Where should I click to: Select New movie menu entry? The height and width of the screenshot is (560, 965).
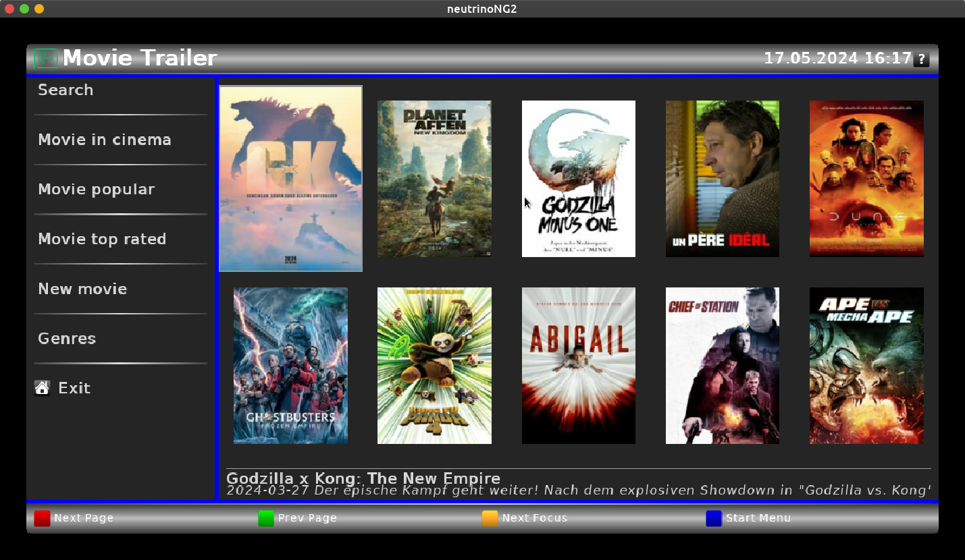click(82, 289)
